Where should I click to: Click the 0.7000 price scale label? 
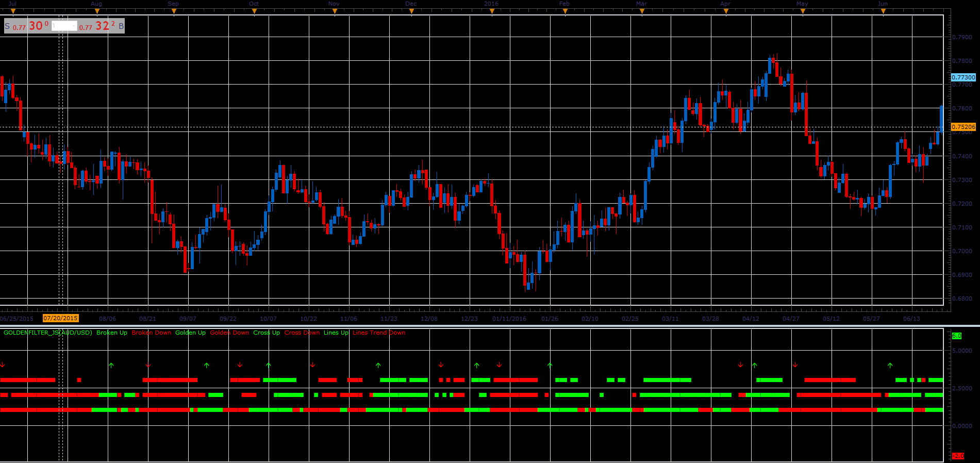[962, 251]
